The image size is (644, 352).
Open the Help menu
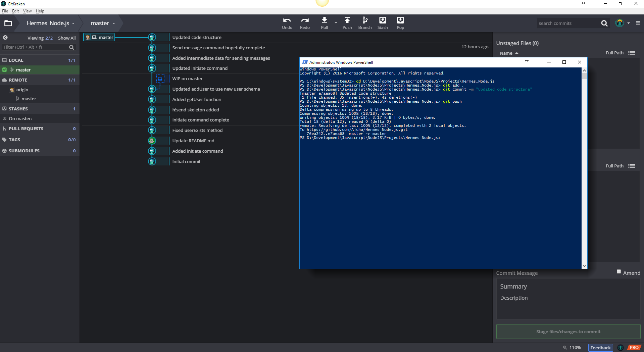pos(40,11)
